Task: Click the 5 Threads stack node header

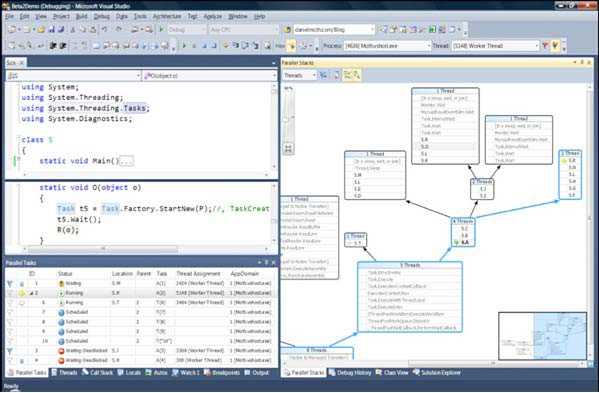Action: pos(410,265)
